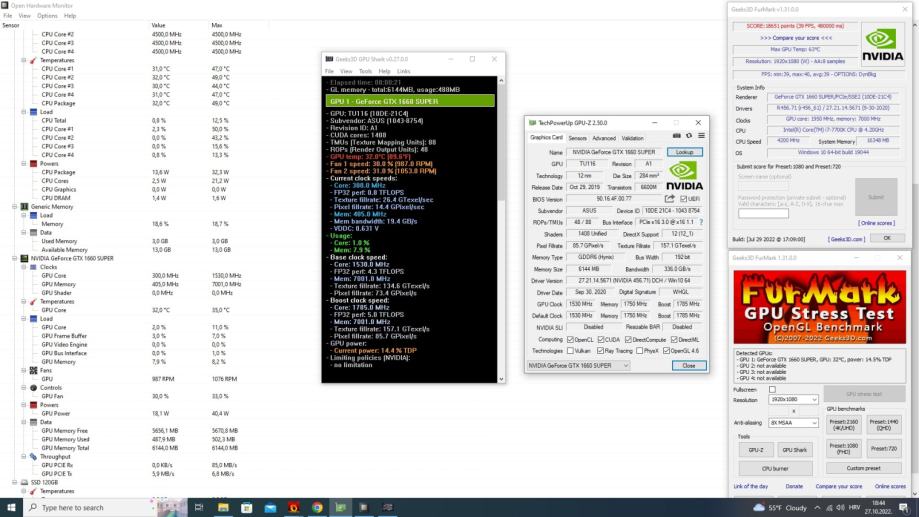
Task: Click the volume icon in system tray
Action: (840, 508)
